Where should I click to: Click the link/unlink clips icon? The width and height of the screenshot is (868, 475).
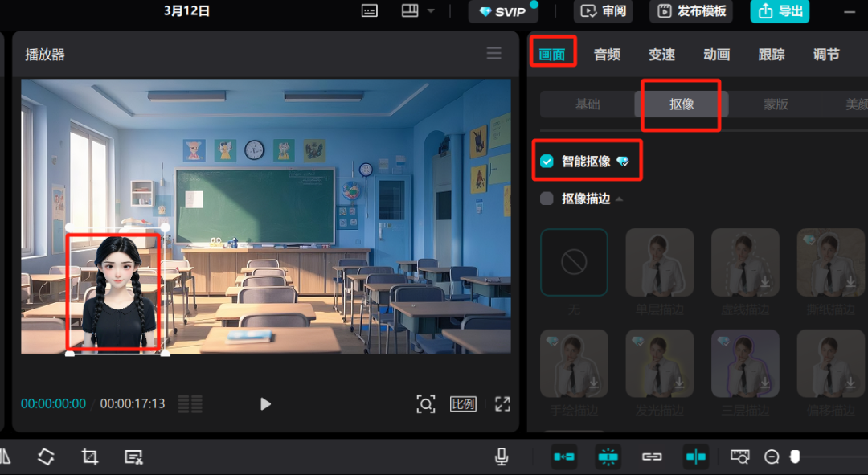coord(652,457)
